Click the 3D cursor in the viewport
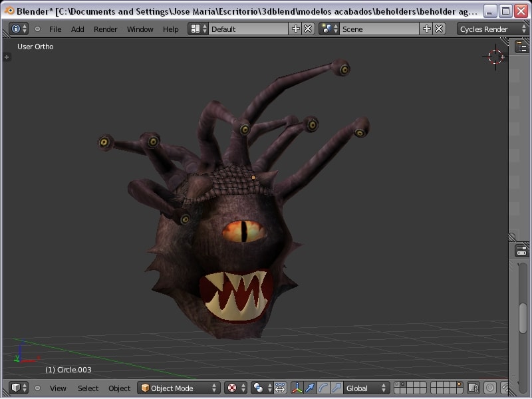Screen dimensions: 532x399 (x=495, y=57)
